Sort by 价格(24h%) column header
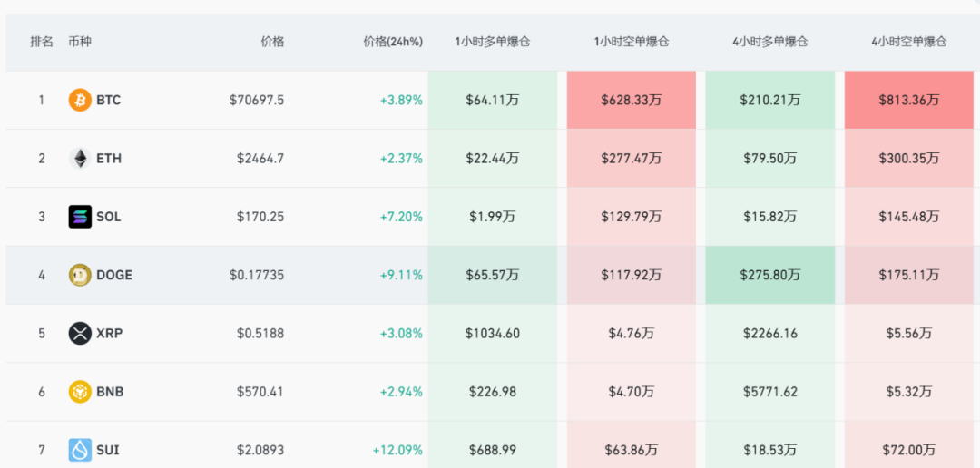This screenshot has width=980, height=468. [393, 42]
